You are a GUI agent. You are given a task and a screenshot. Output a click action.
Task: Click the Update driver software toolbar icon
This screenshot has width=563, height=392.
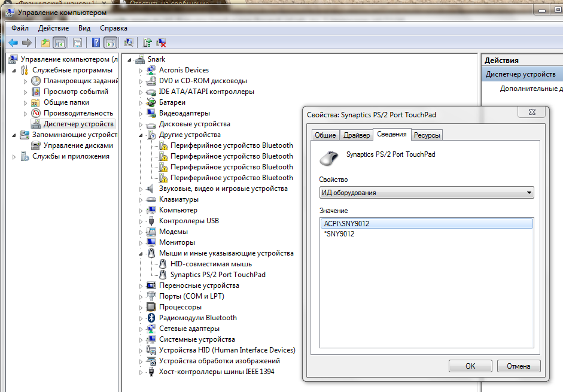coord(147,42)
